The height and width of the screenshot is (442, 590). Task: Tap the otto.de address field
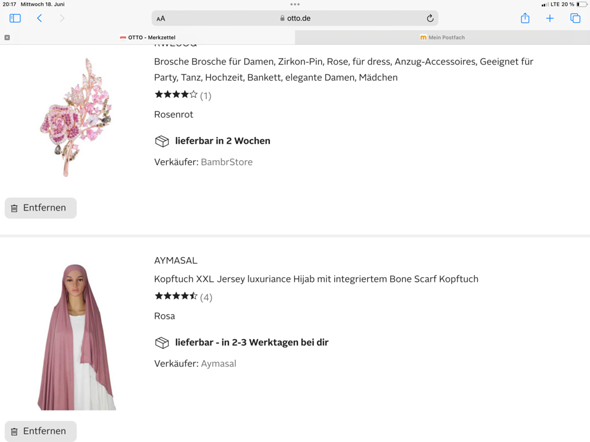(295, 18)
